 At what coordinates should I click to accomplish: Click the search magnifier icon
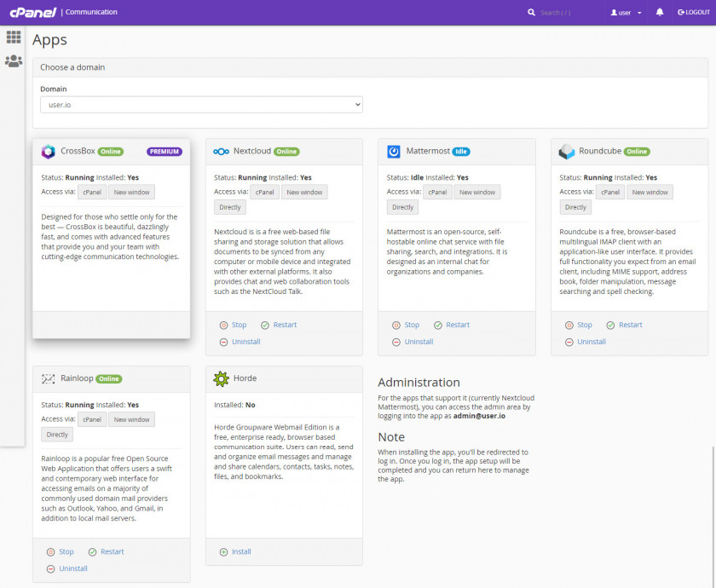click(531, 12)
